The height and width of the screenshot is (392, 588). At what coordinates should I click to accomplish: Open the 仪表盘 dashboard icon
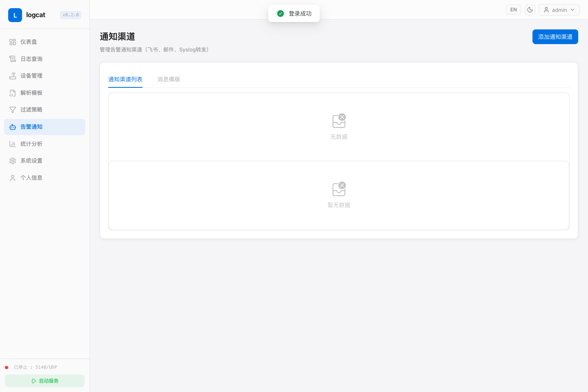point(13,42)
